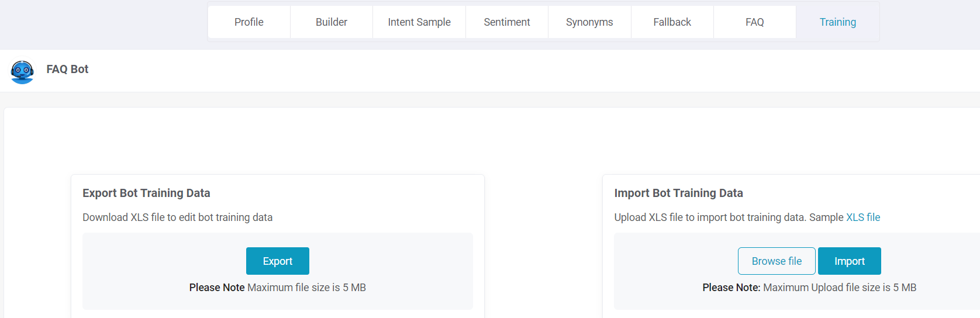This screenshot has width=980, height=318.
Task: Select the Sentiment tab
Action: [x=507, y=22]
